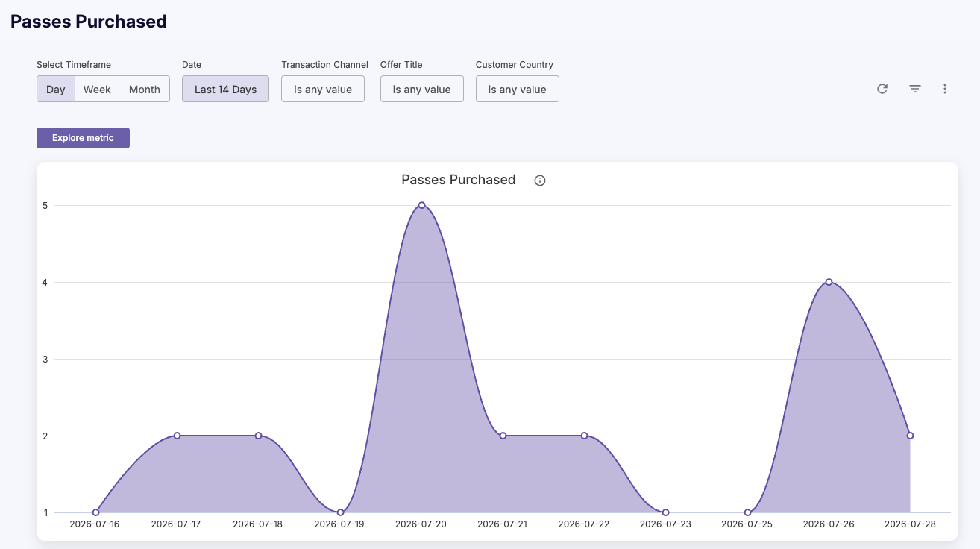980x549 pixels.
Task: Click the 2026-07-26 data point at 4
Action: pyautogui.click(x=829, y=282)
